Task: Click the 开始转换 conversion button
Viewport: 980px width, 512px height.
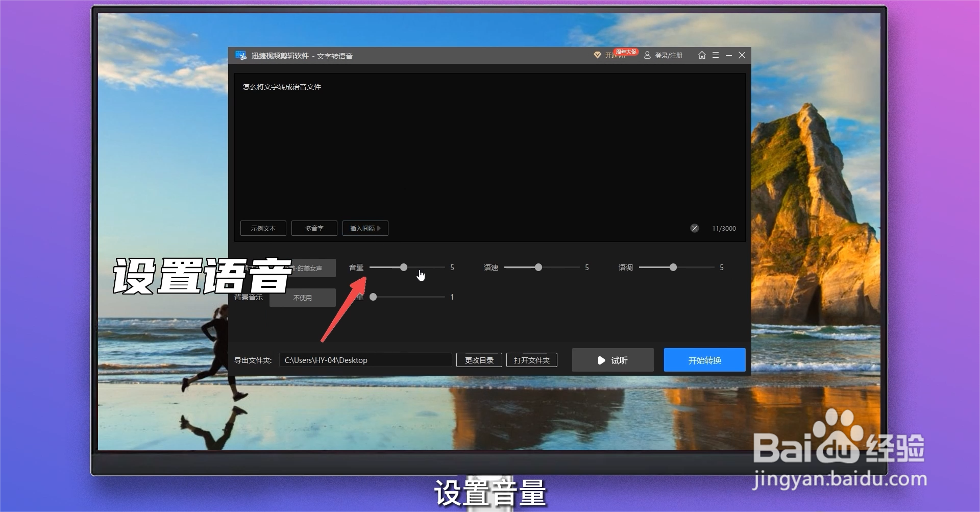Action: 704,360
